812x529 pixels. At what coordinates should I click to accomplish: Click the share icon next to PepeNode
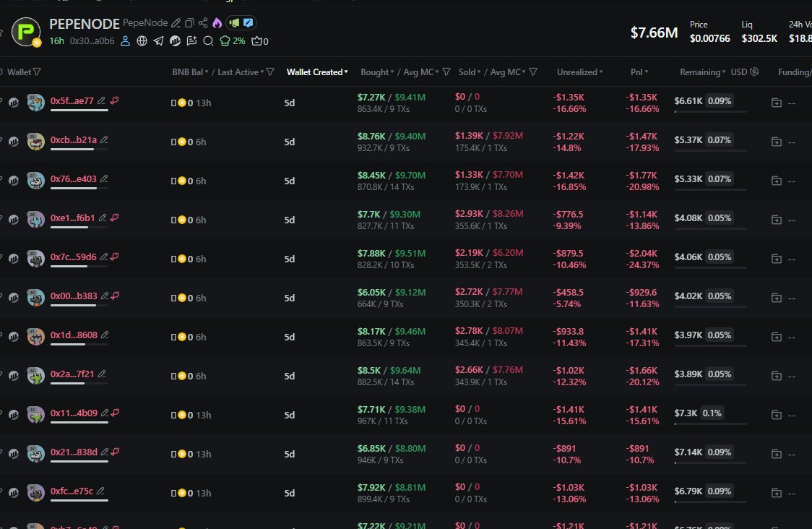(x=203, y=23)
